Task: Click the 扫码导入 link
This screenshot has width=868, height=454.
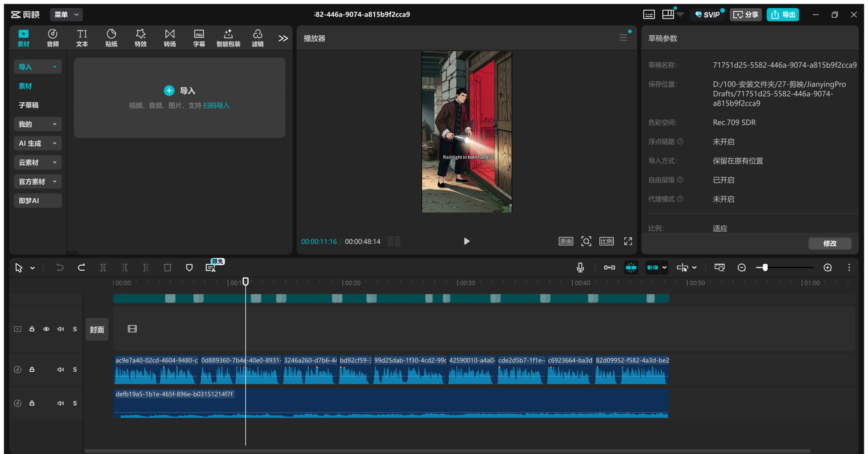Action: click(216, 106)
